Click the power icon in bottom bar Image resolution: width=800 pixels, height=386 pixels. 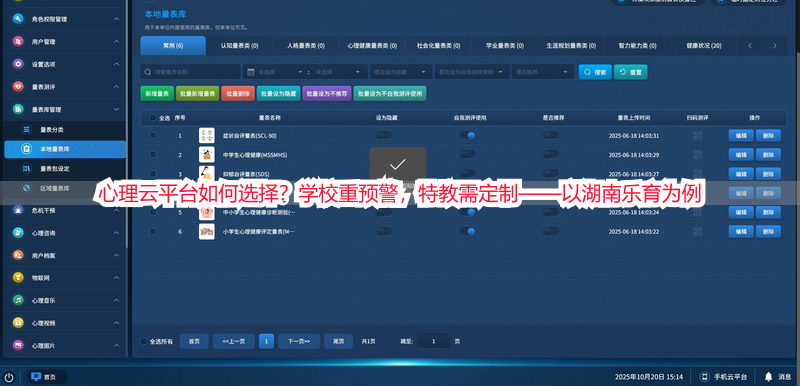coord(9,377)
